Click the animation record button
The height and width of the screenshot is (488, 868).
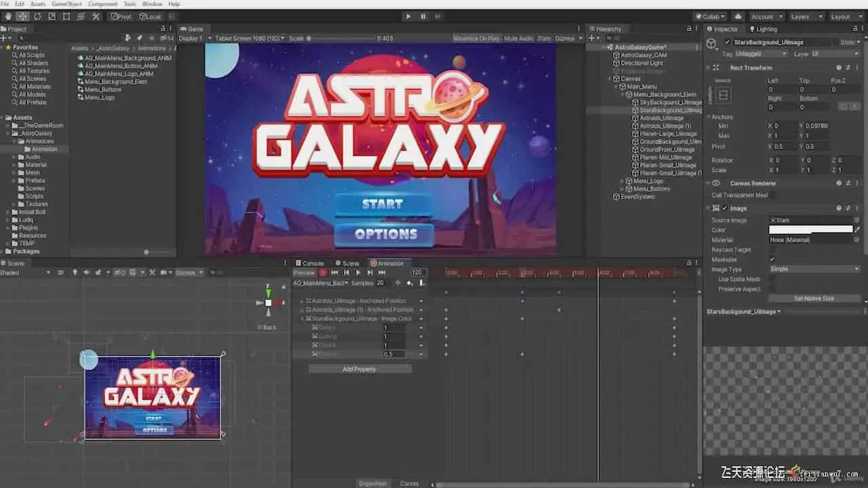pyautogui.click(x=323, y=272)
